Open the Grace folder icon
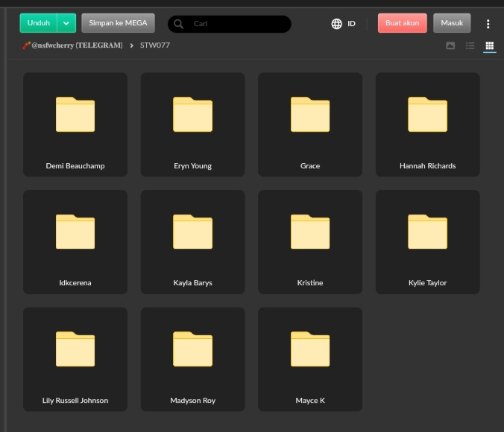Screen dimensions: 504x432 tap(310, 115)
